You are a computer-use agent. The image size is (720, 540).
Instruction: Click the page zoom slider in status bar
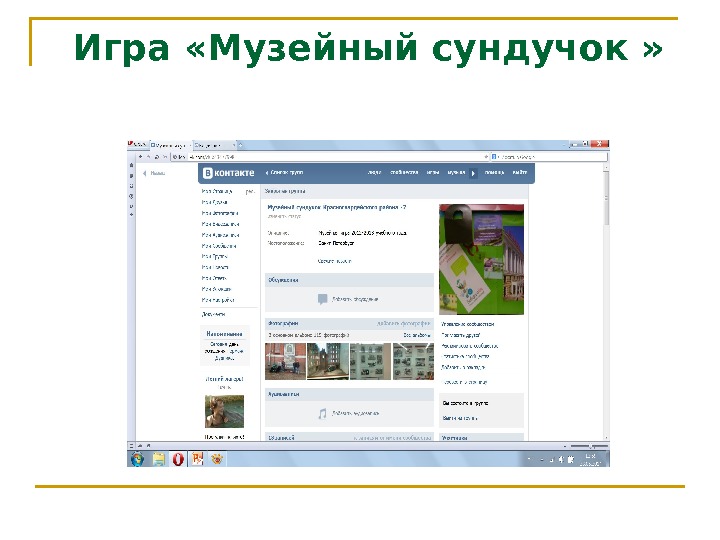click(x=590, y=446)
